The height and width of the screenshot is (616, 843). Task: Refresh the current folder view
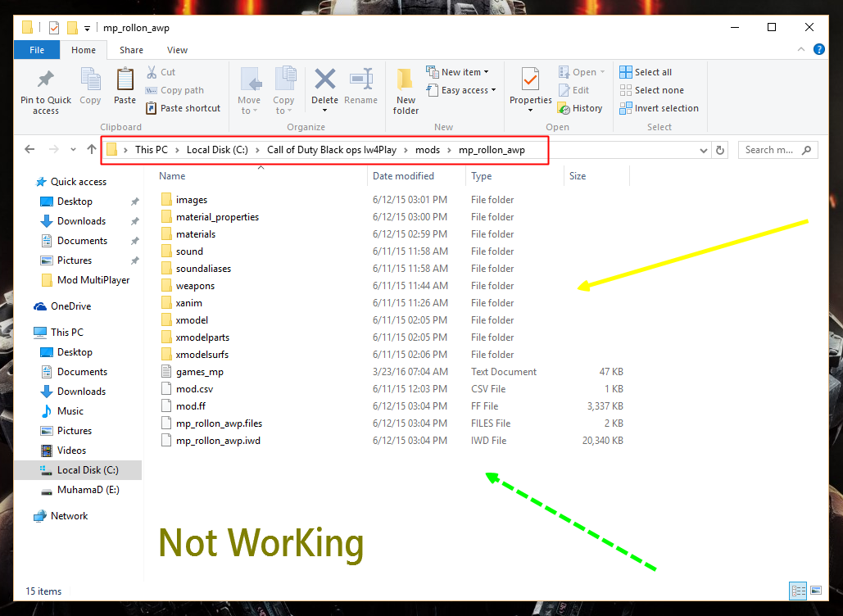click(x=720, y=150)
